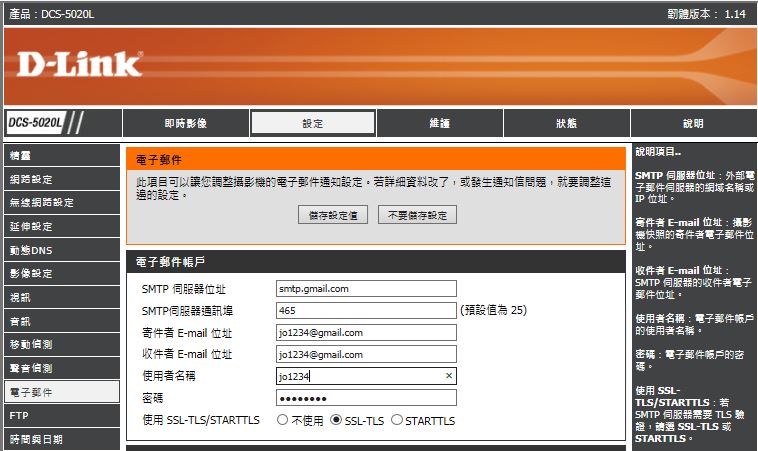The width and height of the screenshot is (758, 451).
Task: Open the 說明 tab
Action: point(693,123)
